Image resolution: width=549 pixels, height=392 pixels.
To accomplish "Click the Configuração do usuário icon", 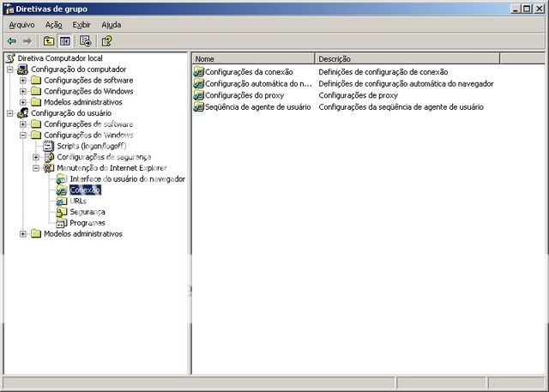I will click(x=23, y=113).
